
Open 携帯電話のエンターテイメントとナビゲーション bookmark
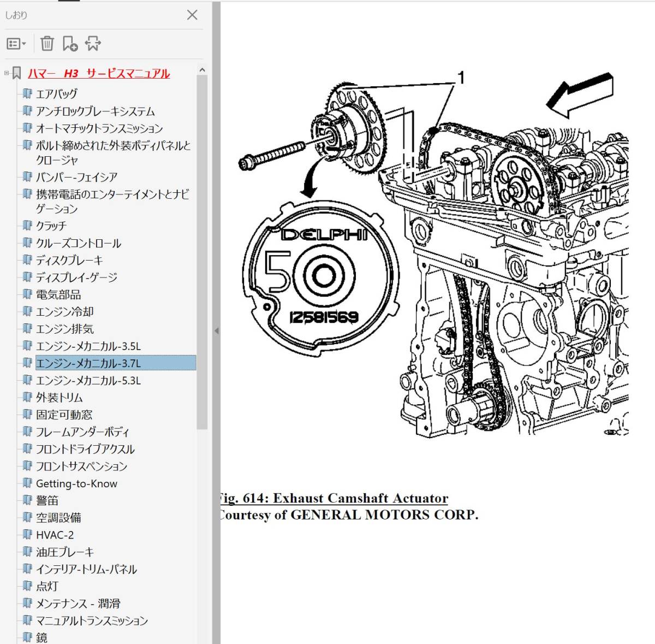click(112, 202)
